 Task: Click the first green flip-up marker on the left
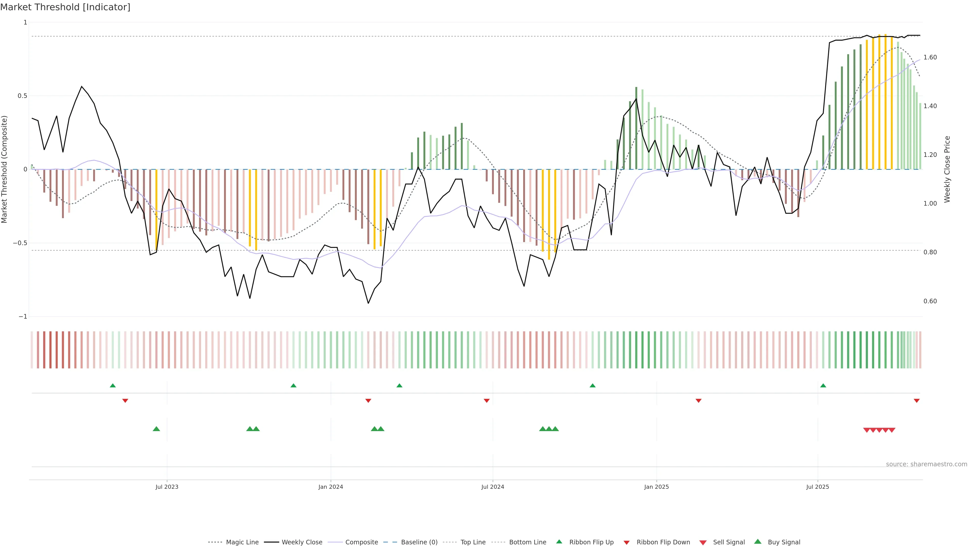coord(113,386)
